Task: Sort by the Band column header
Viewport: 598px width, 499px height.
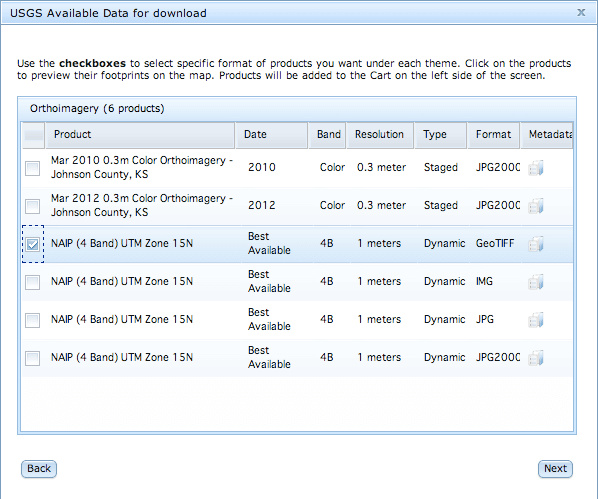Action: point(327,135)
